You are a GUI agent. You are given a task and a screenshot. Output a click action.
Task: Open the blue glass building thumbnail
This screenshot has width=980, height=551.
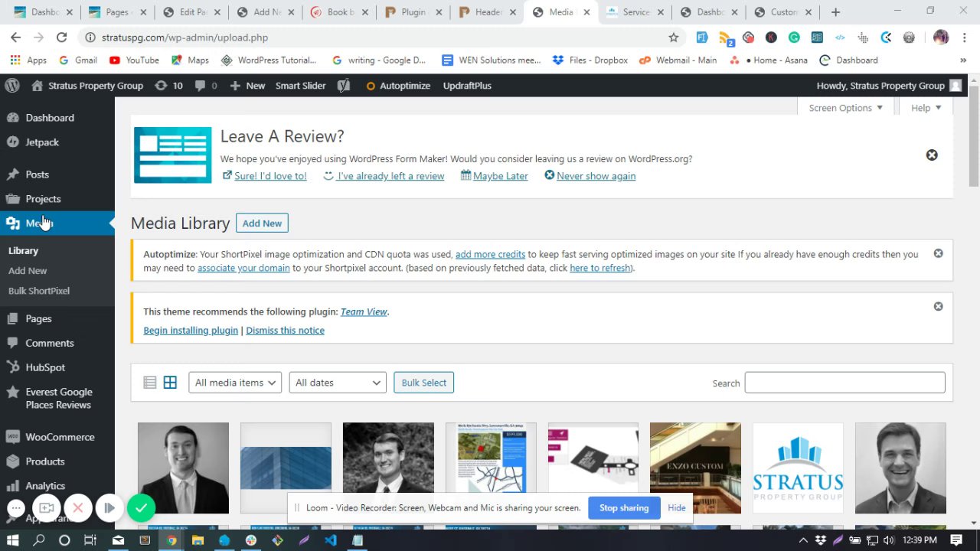pos(286,468)
